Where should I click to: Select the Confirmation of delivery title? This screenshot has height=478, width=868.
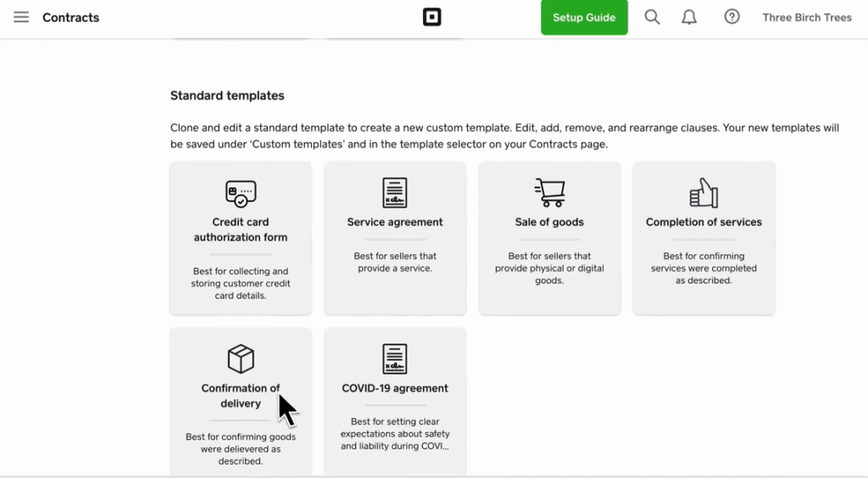click(x=241, y=396)
